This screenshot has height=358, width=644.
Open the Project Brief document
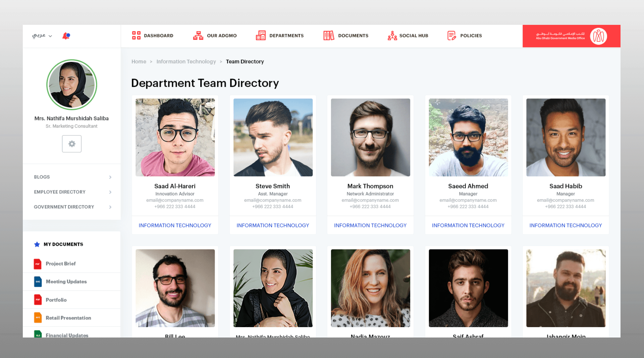[x=61, y=264]
